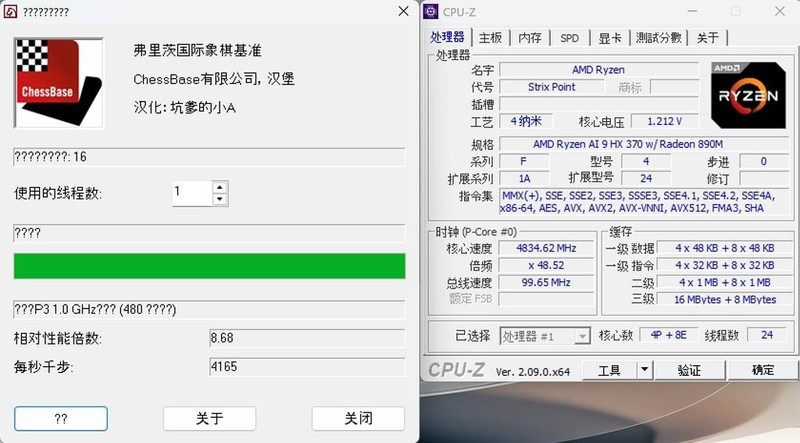Open the 处理器 #1 selection dropdown
This screenshot has height=443, width=800.
[x=545, y=336]
